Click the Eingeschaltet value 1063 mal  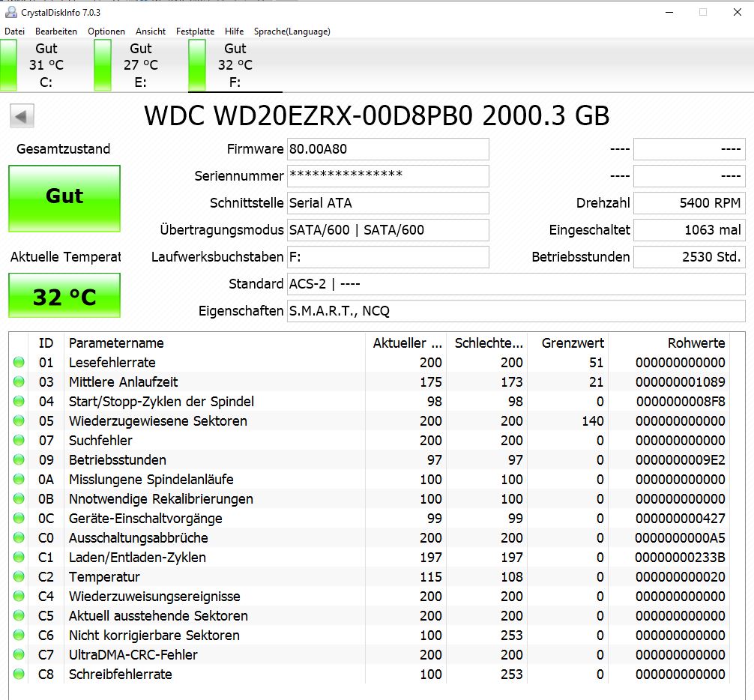689,230
